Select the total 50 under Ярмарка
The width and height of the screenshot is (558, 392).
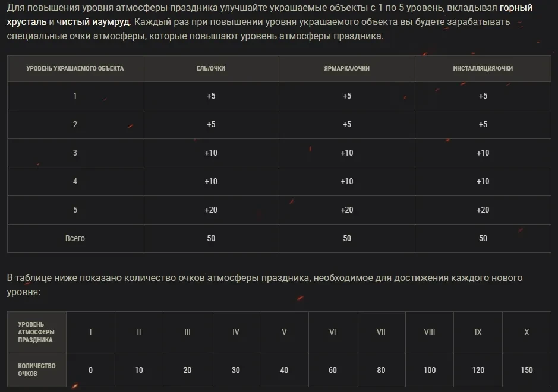point(347,238)
